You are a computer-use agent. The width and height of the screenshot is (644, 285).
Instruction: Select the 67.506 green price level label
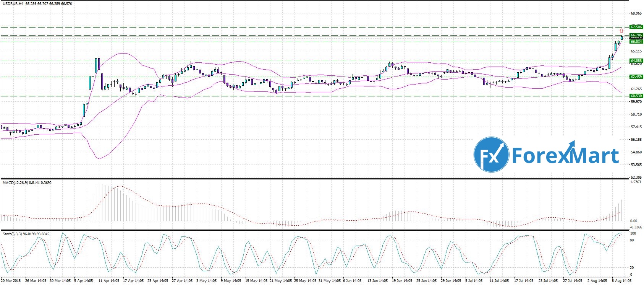point(636,27)
